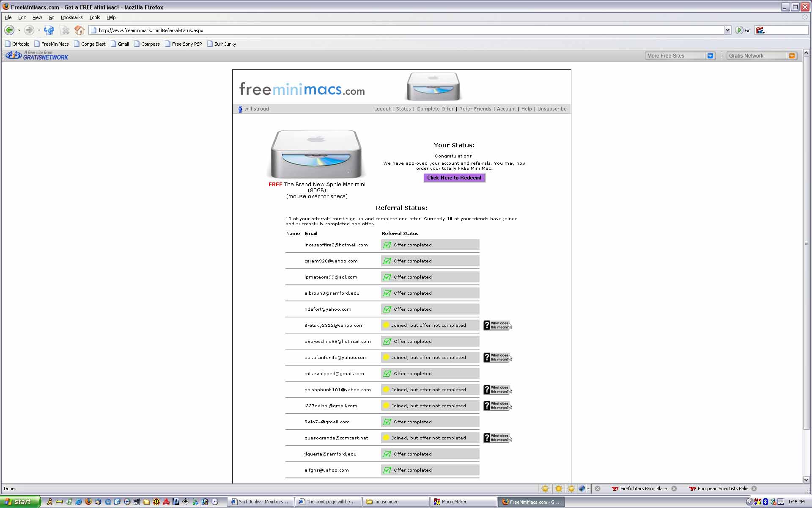Click 'What does this mean?' beside oakafanforlife@yahoo.com
Image resolution: width=812 pixels, height=508 pixels.
(497, 357)
